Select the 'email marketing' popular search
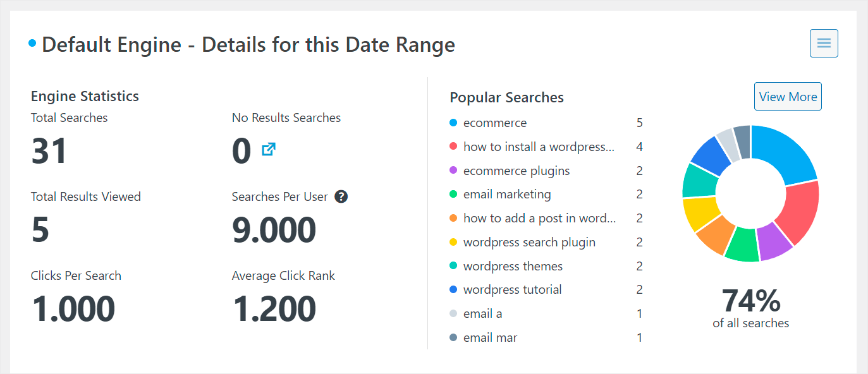This screenshot has height=374, width=868. pyautogui.click(x=507, y=195)
